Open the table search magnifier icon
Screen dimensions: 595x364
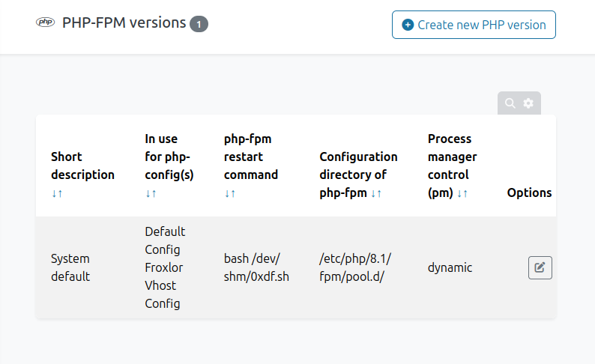(510, 103)
